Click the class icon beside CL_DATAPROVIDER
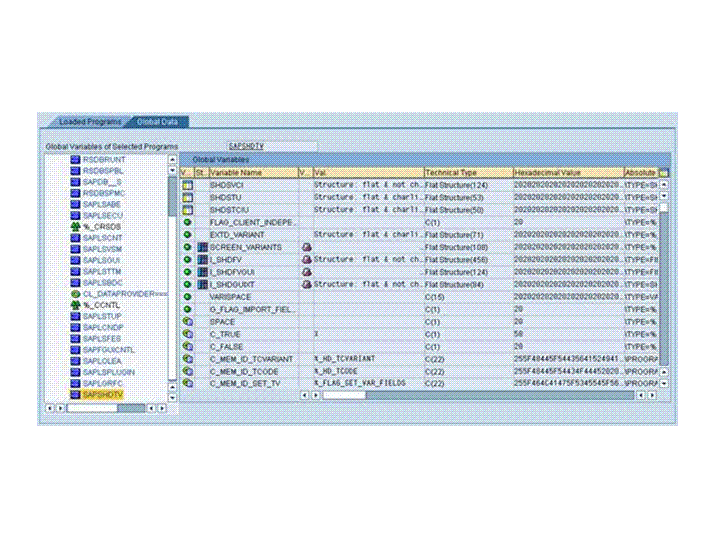720x540 pixels. pos(75,294)
